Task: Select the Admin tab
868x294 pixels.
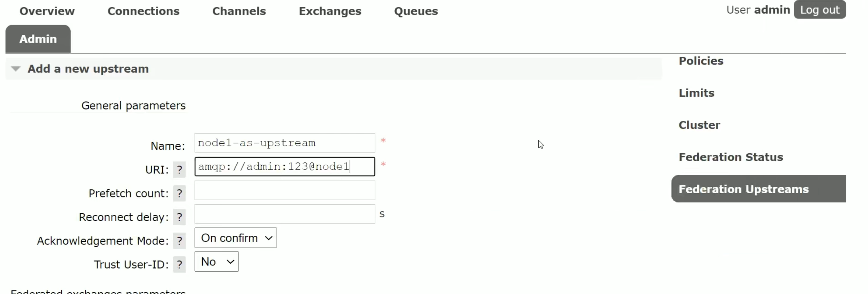Action: coord(38,39)
